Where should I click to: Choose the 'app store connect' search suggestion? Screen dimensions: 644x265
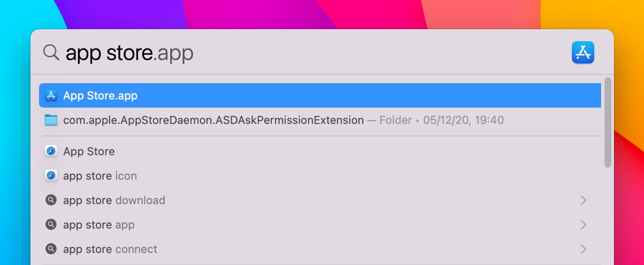click(x=320, y=249)
